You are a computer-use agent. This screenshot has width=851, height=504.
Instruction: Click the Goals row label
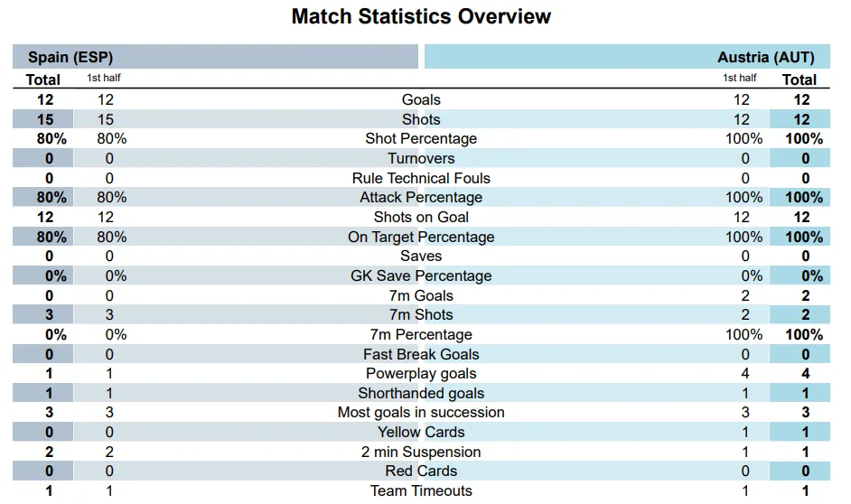tap(421, 100)
